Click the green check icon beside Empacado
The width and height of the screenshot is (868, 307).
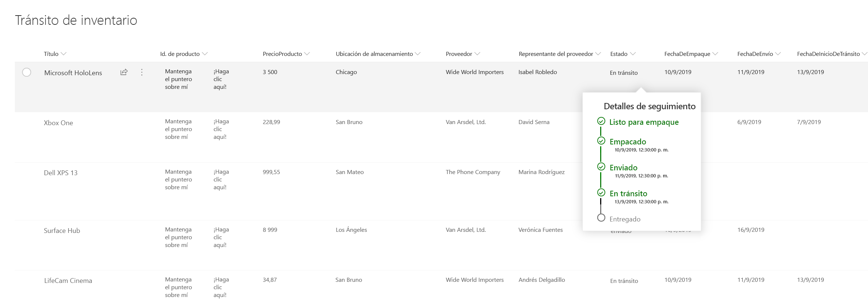click(601, 141)
